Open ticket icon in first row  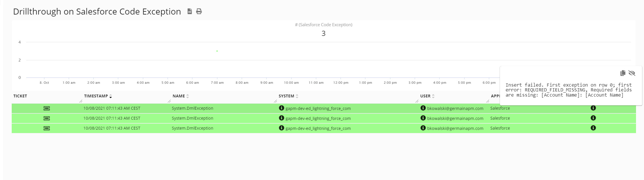(x=47, y=108)
